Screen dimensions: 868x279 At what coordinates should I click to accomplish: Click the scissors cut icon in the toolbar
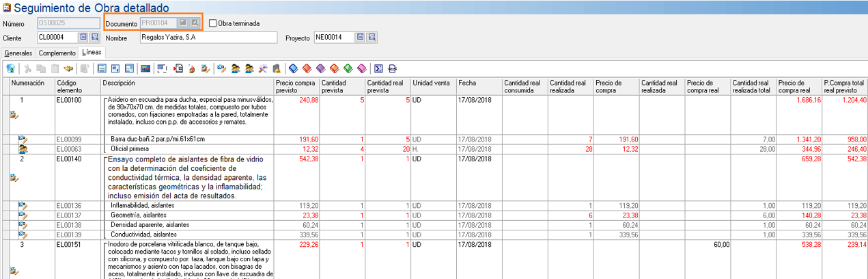[28, 68]
